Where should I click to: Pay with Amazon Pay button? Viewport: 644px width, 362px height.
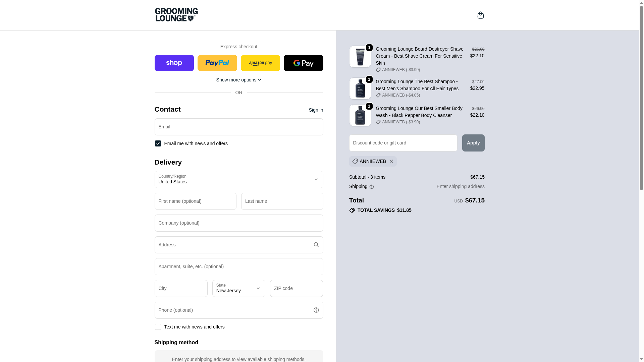(x=260, y=63)
